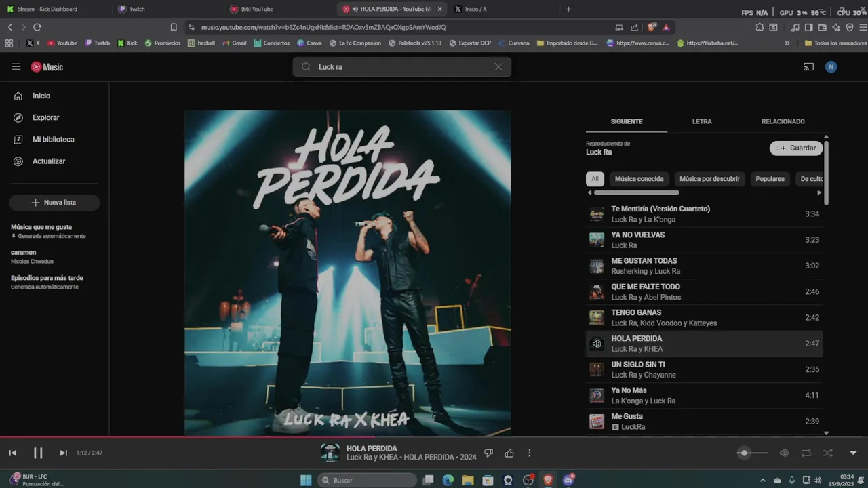868x488 pixels.
Task: Play QUE ME FALTE TODO from the queue
Action: (x=704, y=292)
